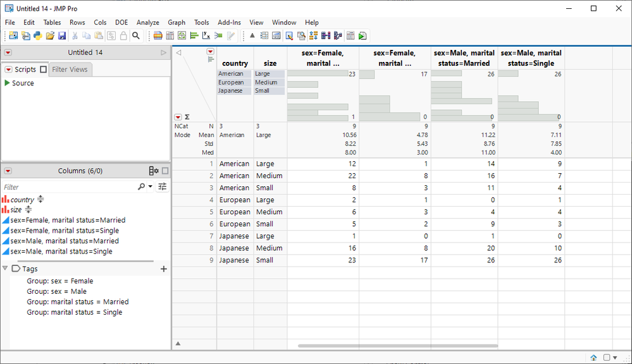Select the 'Group: sex = Female' tag
The height and width of the screenshot is (364, 632).
[x=59, y=281]
